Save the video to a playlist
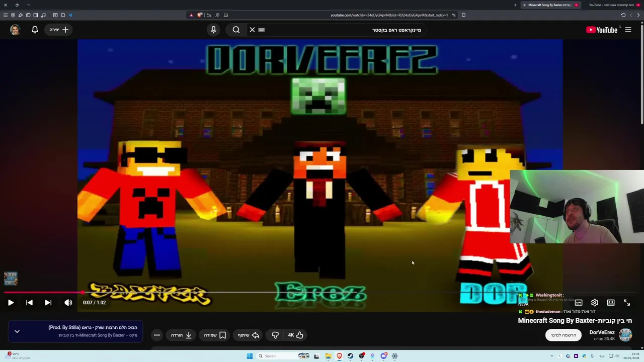The height and width of the screenshot is (362, 644). tap(215, 335)
